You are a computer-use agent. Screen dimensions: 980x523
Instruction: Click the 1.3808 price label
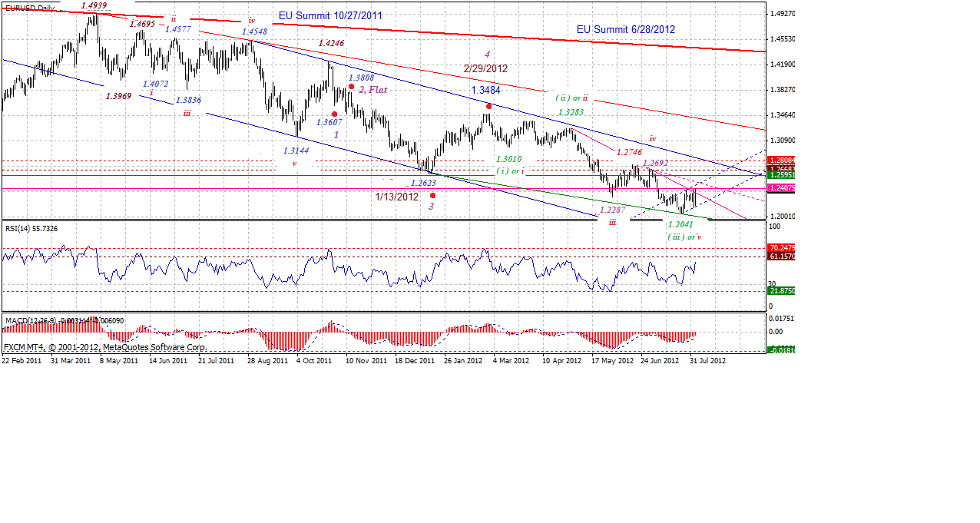pos(361,78)
